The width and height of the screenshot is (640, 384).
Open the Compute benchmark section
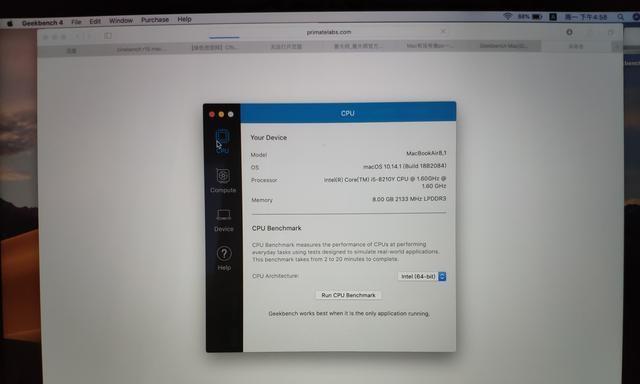click(x=223, y=180)
